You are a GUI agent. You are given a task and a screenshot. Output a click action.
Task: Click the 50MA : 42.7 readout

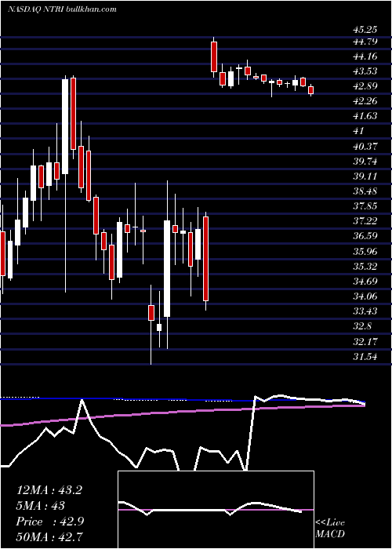click(x=49, y=537)
